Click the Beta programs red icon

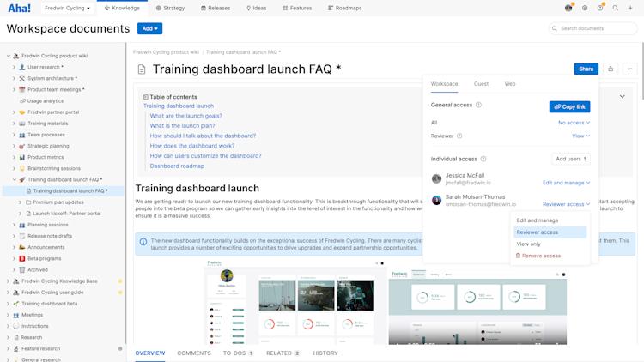pyautogui.click(x=22, y=258)
